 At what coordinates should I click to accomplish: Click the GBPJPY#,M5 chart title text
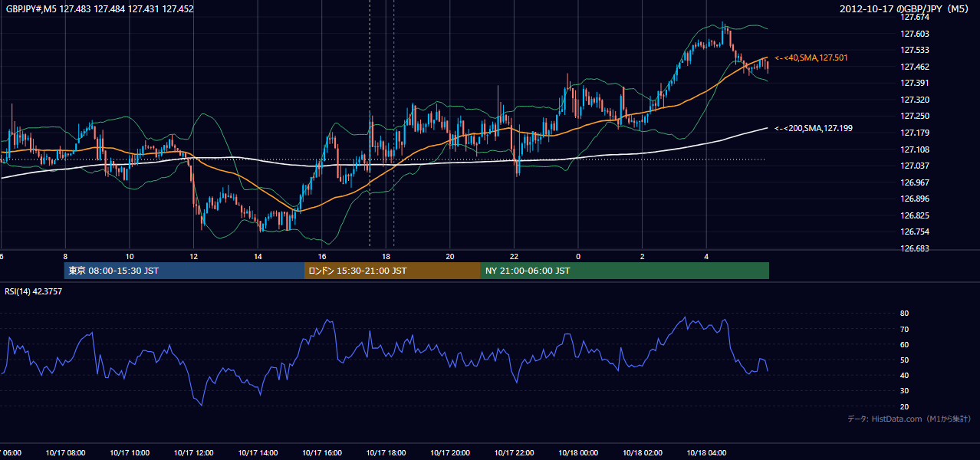tap(100, 9)
